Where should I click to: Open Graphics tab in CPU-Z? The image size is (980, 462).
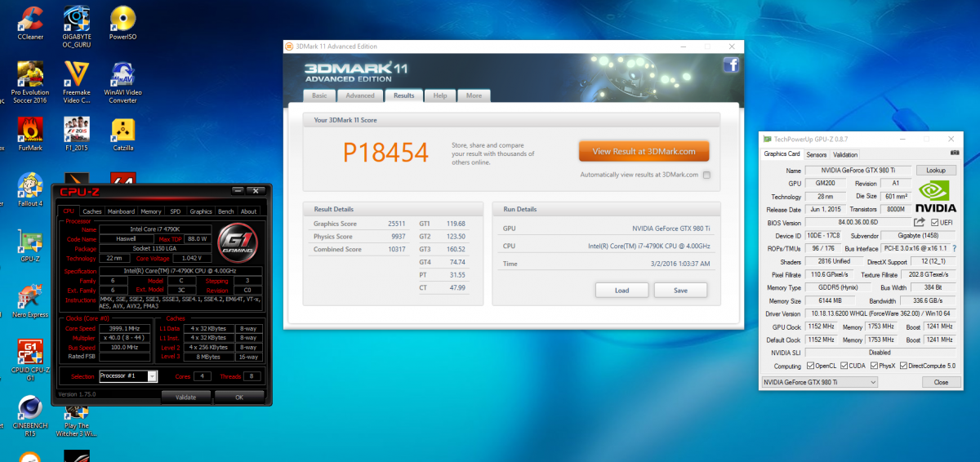(201, 211)
